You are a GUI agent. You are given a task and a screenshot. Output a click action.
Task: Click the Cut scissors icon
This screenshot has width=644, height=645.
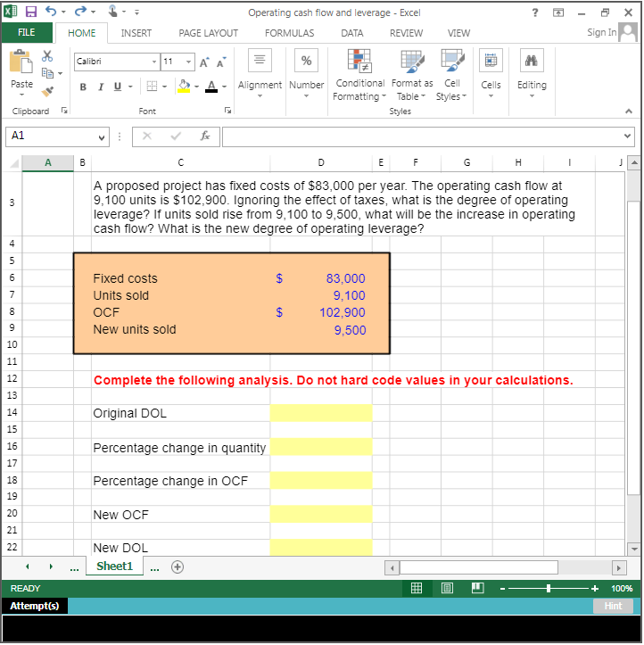point(47,56)
